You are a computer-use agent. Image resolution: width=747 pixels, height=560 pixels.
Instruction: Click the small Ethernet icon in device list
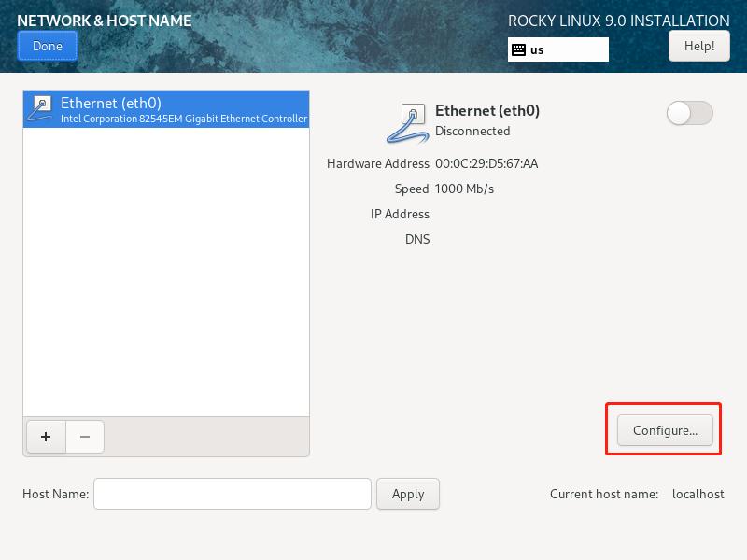coord(40,108)
